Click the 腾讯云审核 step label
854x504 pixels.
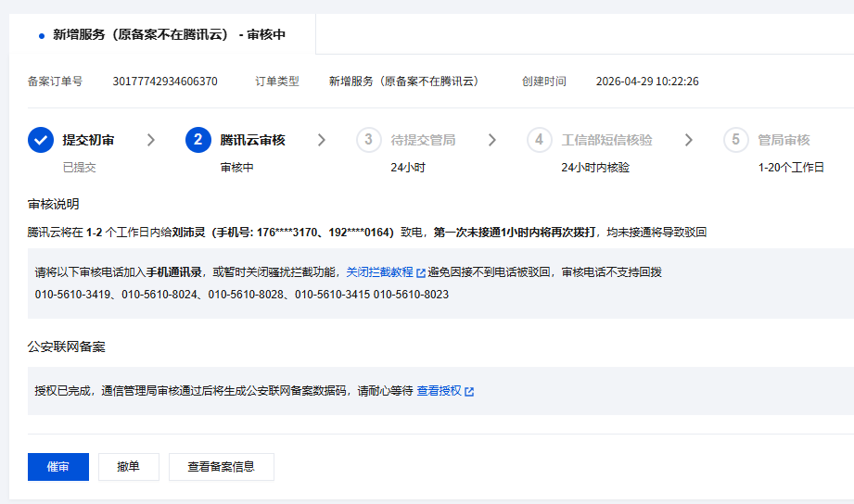[x=253, y=140]
